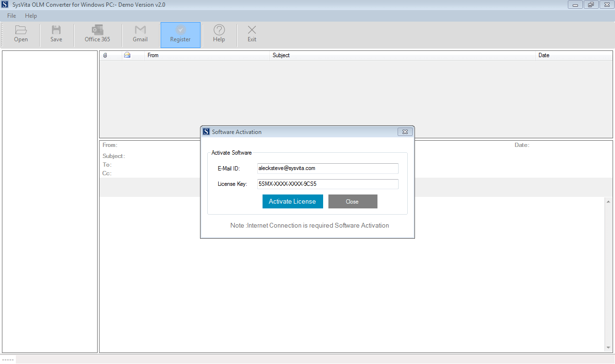
Task: Click the 'Activate Software' group label
Action: (x=231, y=153)
